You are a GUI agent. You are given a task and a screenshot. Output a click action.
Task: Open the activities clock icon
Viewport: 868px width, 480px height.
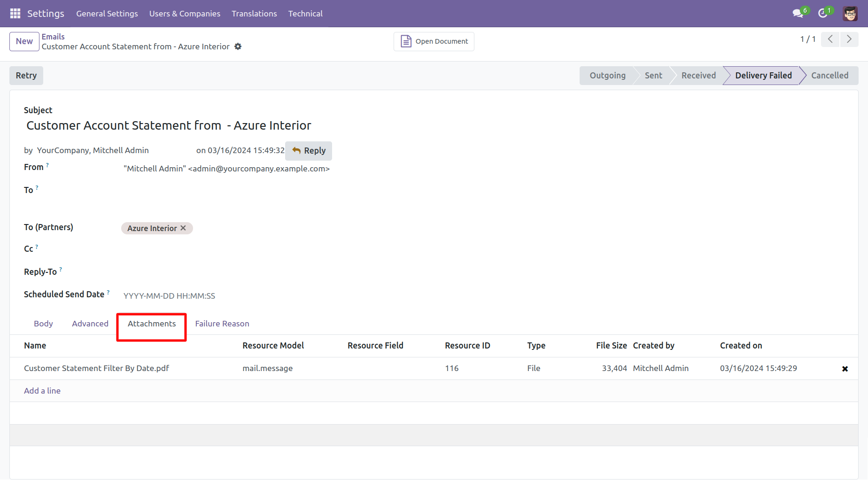(x=822, y=14)
